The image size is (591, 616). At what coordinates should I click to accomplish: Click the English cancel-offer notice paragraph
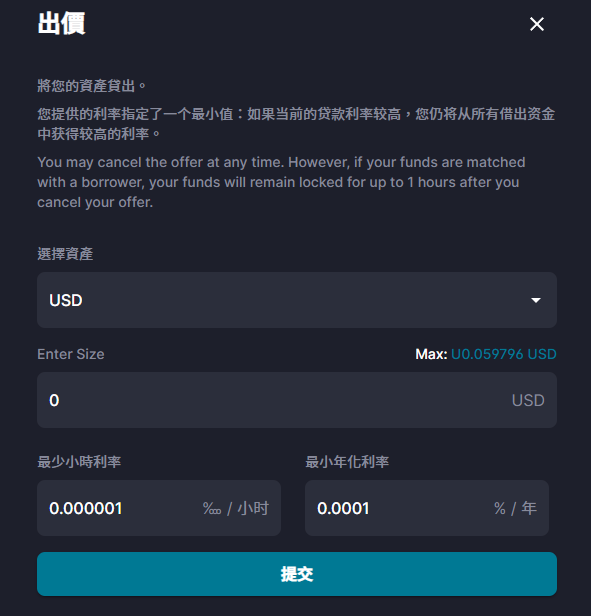tap(281, 182)
